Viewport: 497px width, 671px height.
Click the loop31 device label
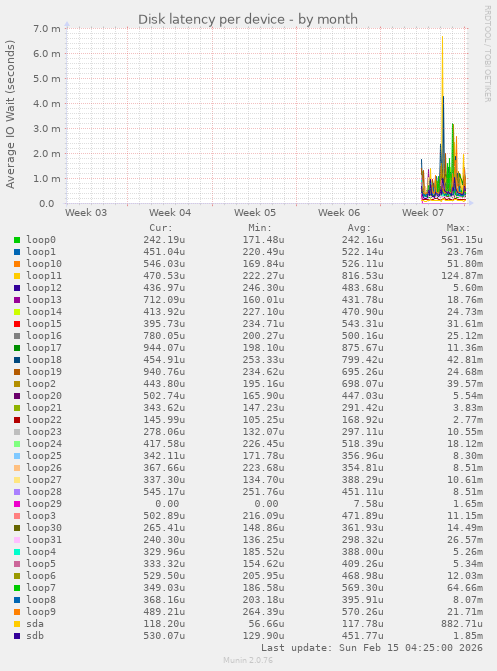click(x=44, y=540)
